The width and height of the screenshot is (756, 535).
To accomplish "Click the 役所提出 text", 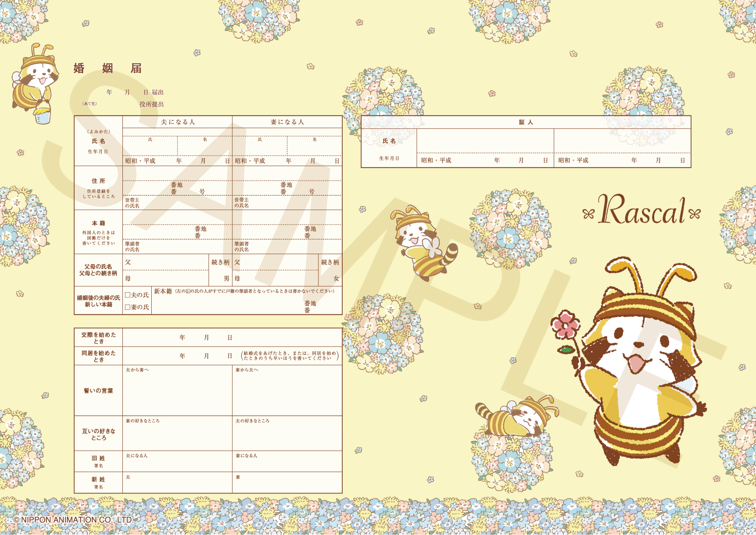I will click(151, 104).
